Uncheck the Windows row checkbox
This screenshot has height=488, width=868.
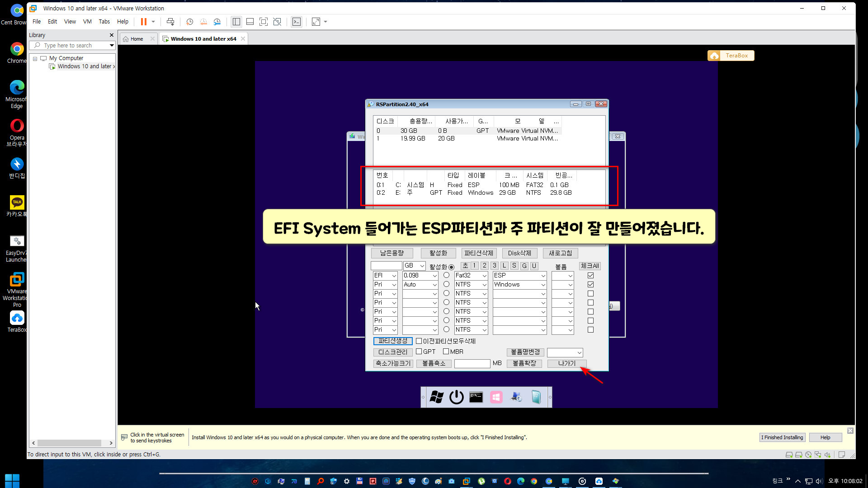point(590,284)
